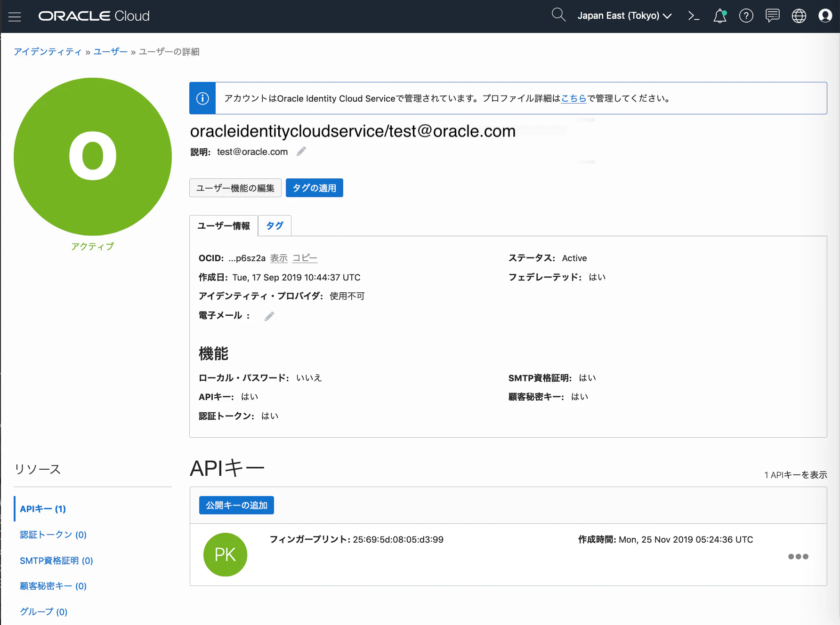Click the アクティブ status label
The image size is (840, 625).
tap(93, 247)
